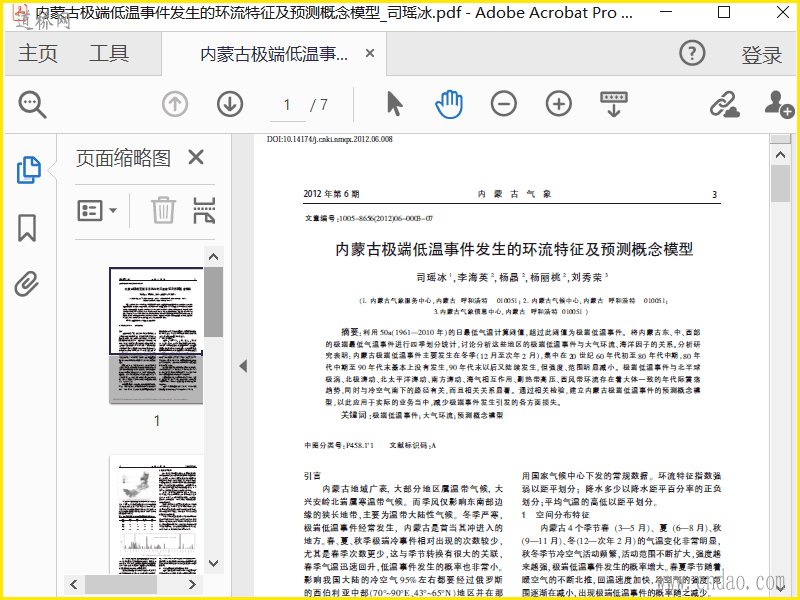Click the document title 内蒙古极端低温事件发生的环流特征及预测概念模型
800x600 pixels.
pos(514,249)
